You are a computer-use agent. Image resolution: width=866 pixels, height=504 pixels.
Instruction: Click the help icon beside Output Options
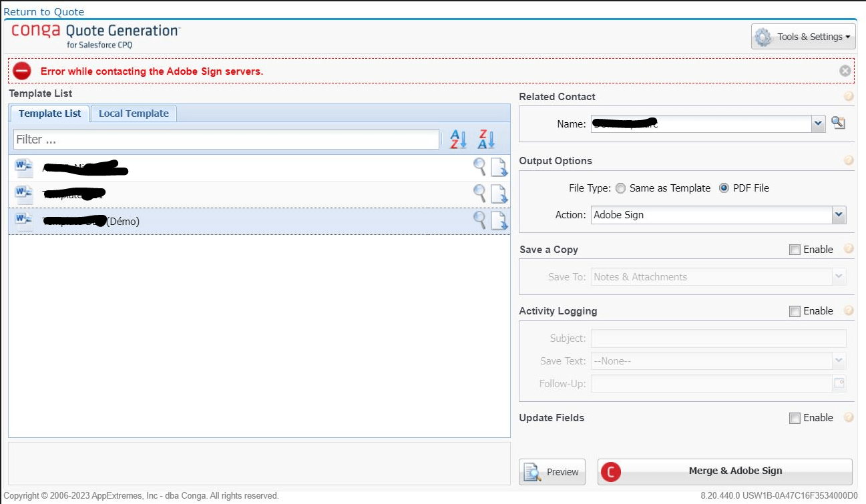pyautogui.click(x=848, y=160)
